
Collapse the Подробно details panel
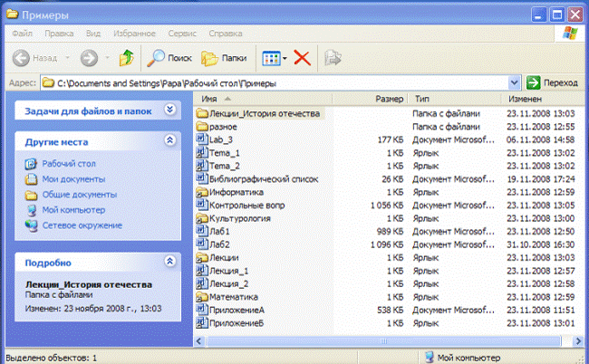pyautogui.click(x=169, y=261)
